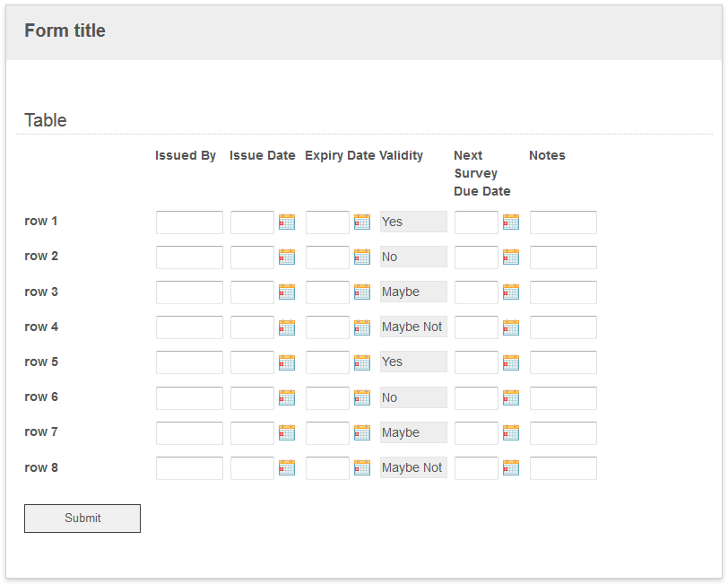The height and width of the screenshot is (584, 728).
Task: Select the row 3 Validity field showing Maybe
Action: click(413, 292)
